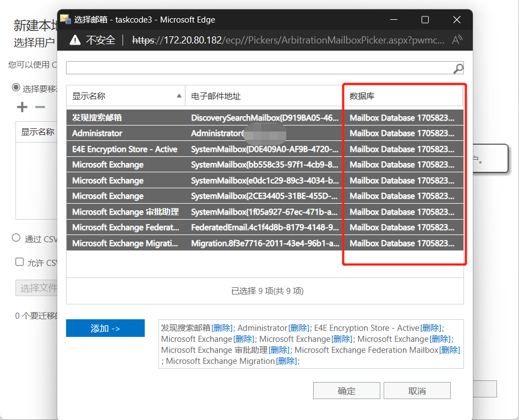
Task: Click the Migration.8f3e7716-2011-43e4-96b1-a... cell
Action: click(x=265, y=243)
